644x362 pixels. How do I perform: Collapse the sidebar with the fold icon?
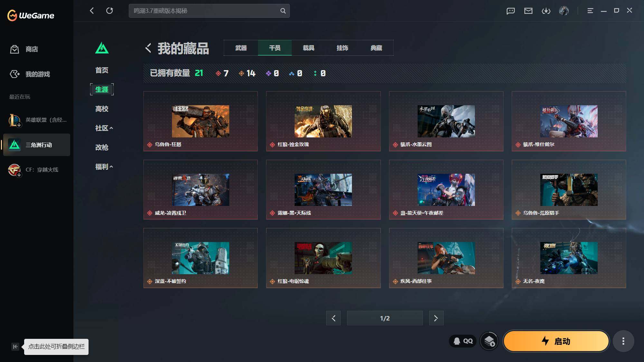(15, 347)
